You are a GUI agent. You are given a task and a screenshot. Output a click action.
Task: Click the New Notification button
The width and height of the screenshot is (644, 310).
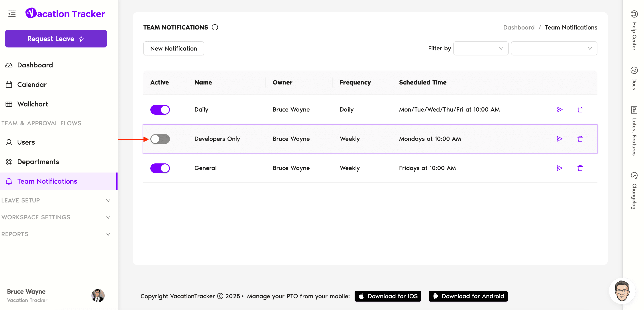[173, 48]
